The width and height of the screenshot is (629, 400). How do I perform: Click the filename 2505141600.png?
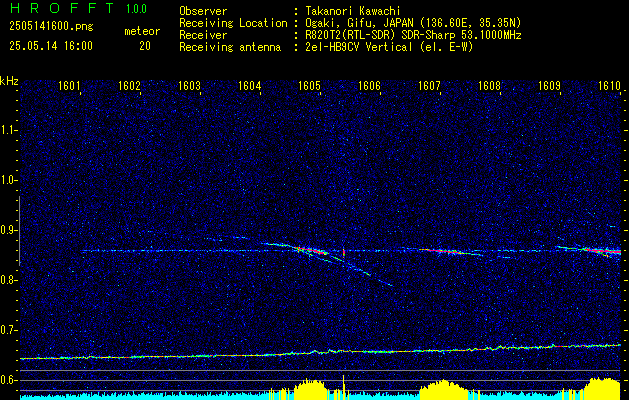[x=51, y=27]
